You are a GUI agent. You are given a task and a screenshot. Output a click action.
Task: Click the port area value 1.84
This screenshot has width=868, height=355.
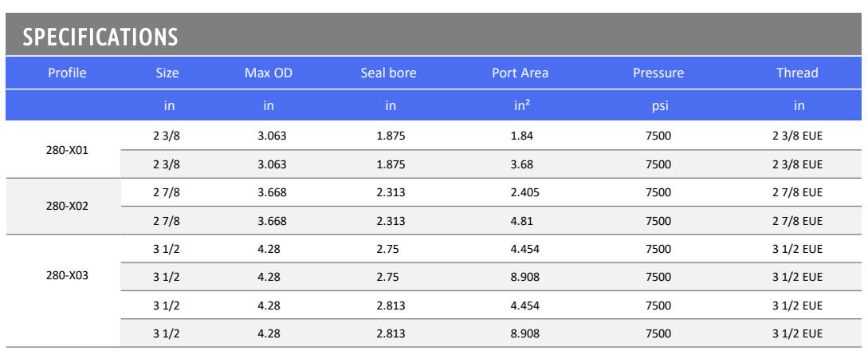[522, 136]
